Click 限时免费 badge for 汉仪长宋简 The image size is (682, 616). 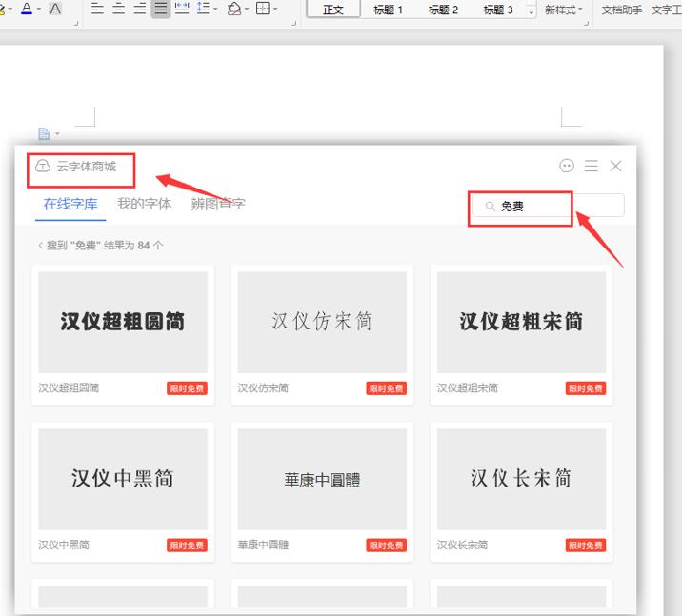(586, 546)
